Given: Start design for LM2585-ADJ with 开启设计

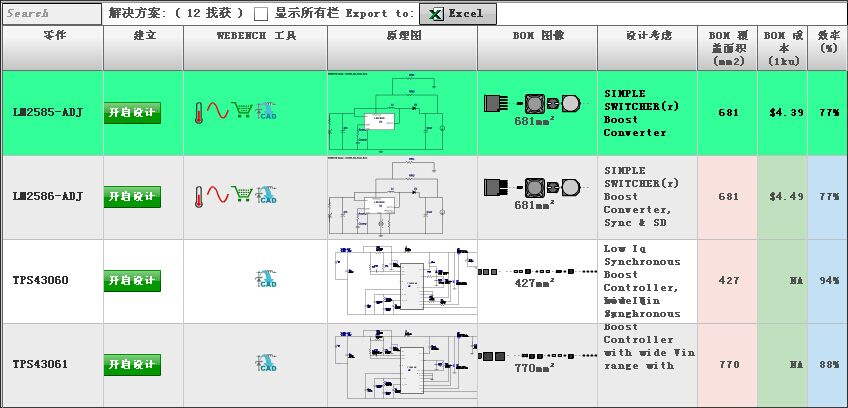Looking at the screenshot, I should pyautogui.click(x=132, y=113).
